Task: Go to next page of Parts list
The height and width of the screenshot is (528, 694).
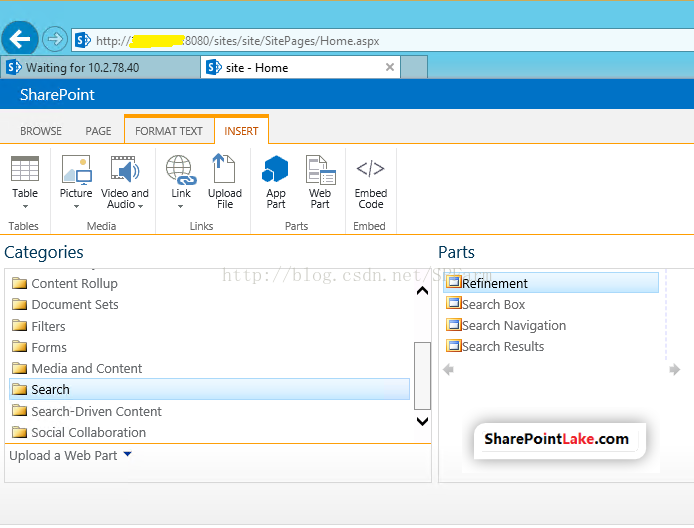Action: 675,369
